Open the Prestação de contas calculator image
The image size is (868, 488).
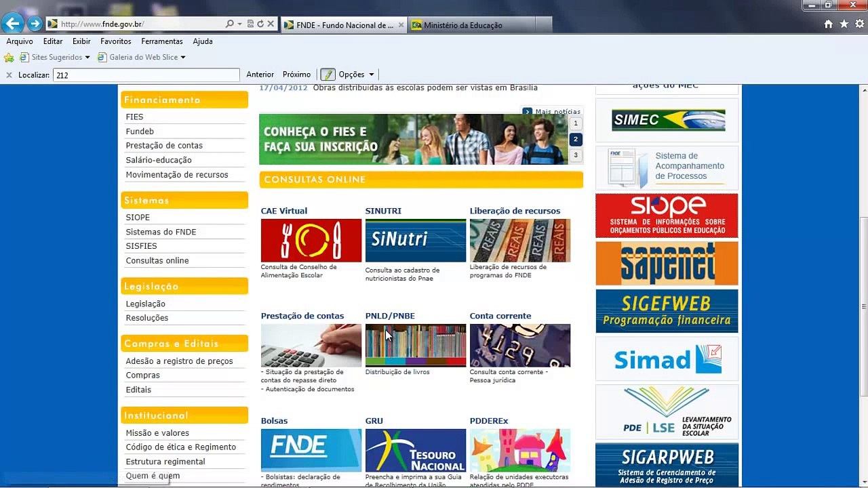(x=311, y=345)
